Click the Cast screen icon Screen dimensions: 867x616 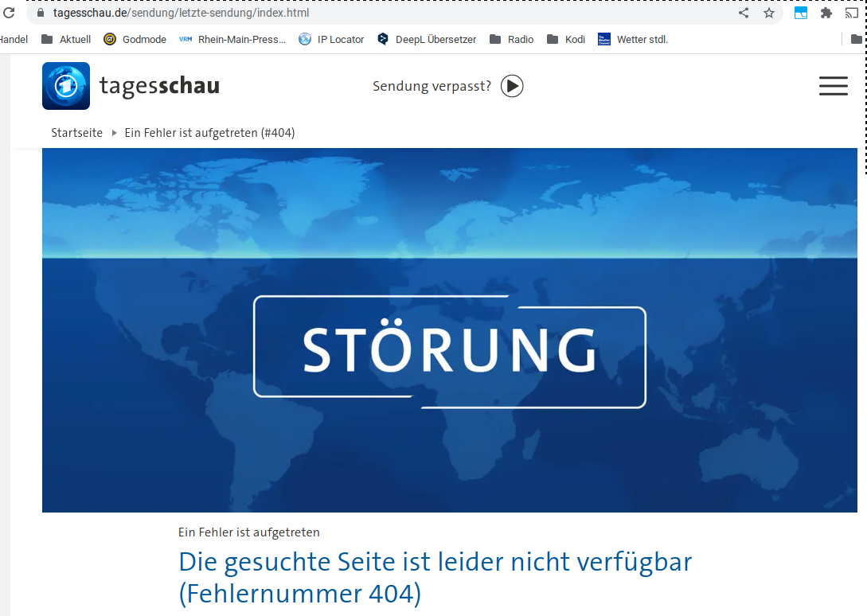[852, 13]
